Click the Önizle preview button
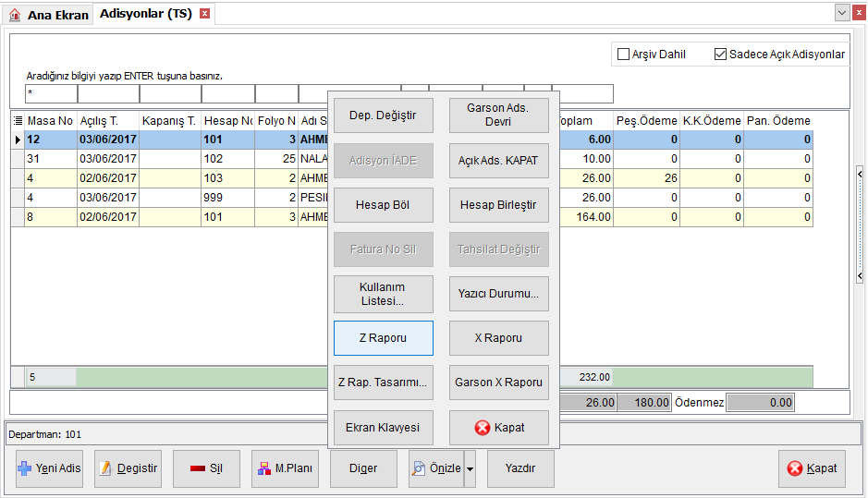 click(x=436, y=468)
